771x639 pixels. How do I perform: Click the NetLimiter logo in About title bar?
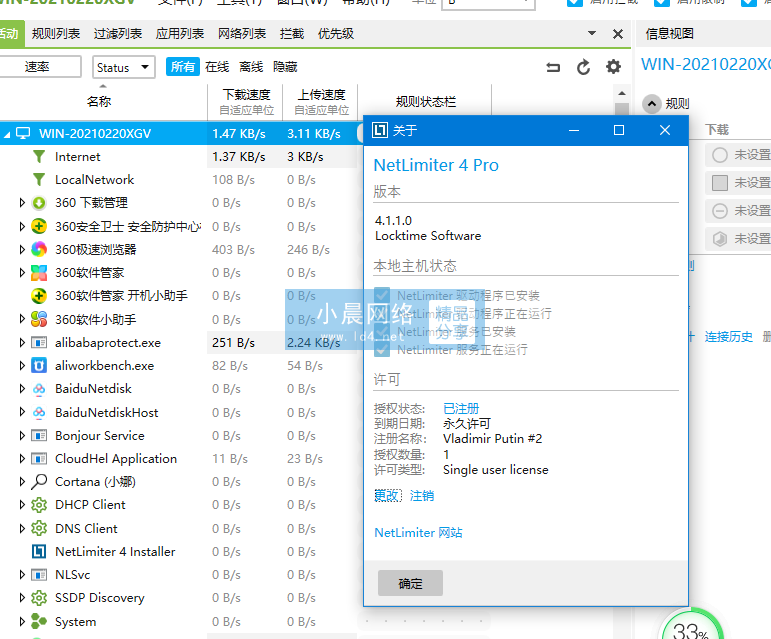click(x=380, y=130)
